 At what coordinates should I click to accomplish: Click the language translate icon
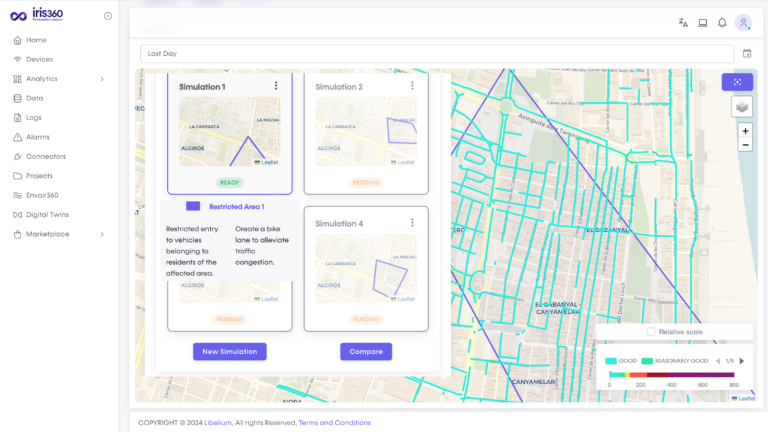(683, 23)
